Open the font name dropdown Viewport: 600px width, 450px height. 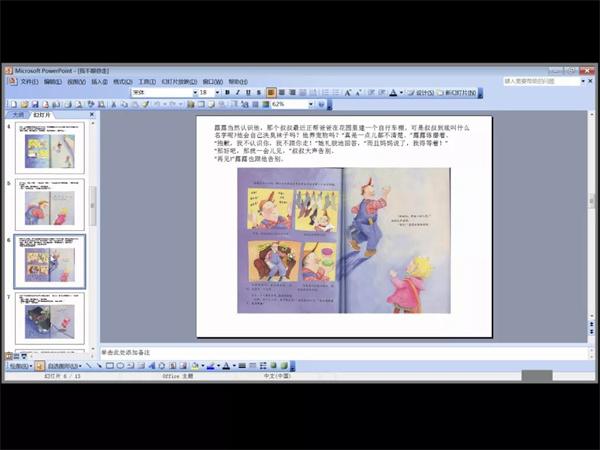click(x=195, y=93)
